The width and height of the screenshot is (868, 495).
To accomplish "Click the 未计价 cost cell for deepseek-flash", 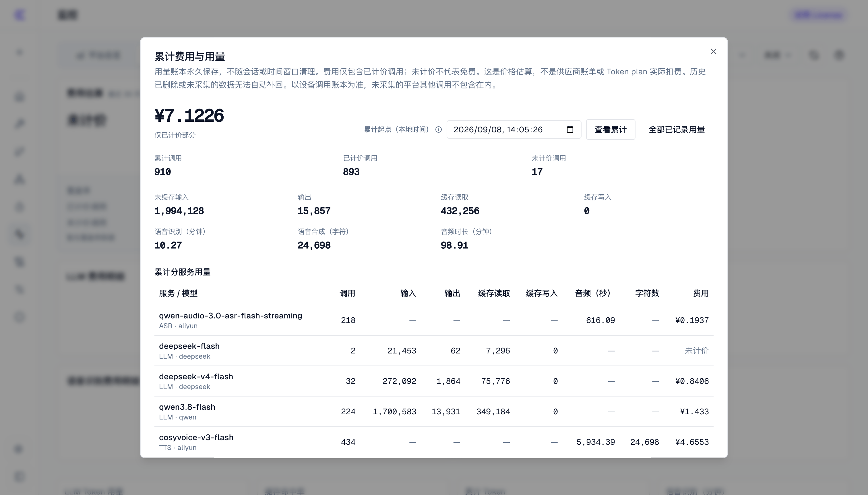I will click(697, 351).
